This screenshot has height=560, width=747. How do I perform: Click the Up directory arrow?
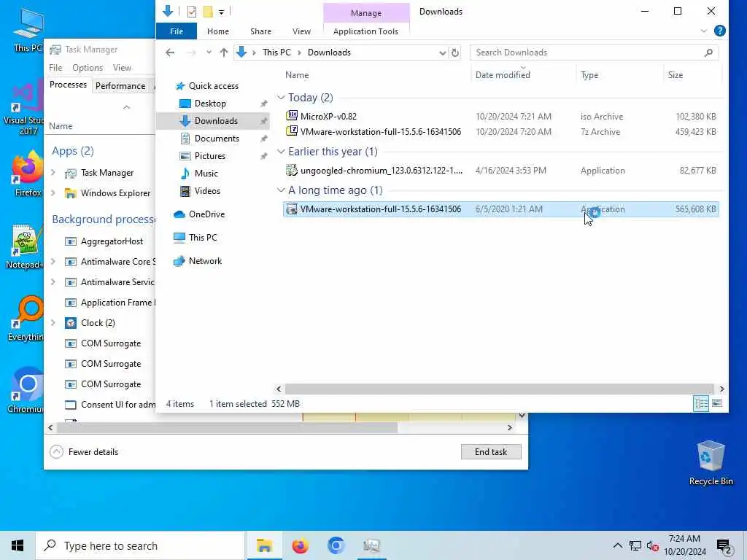[x=223, y=52]
